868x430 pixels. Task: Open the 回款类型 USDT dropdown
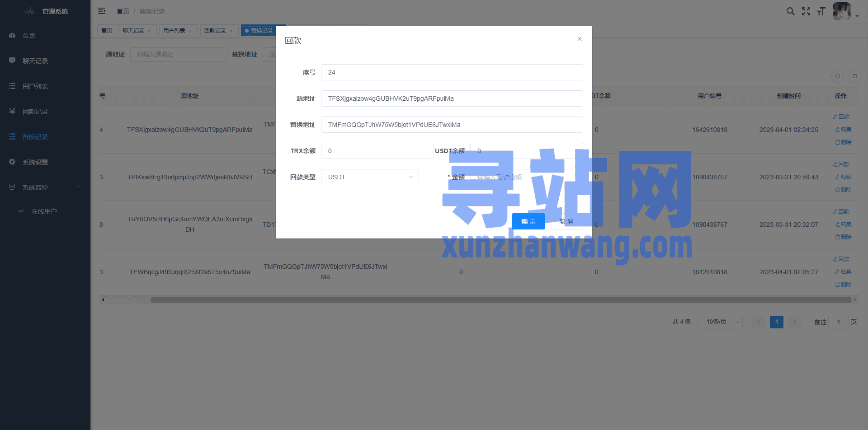(x=370, y=177)
